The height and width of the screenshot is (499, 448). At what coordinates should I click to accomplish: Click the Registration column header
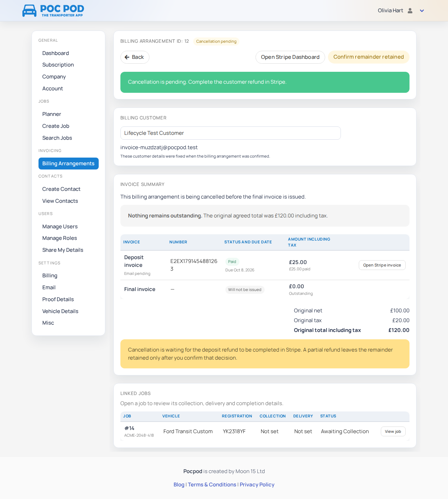(237, 416)
